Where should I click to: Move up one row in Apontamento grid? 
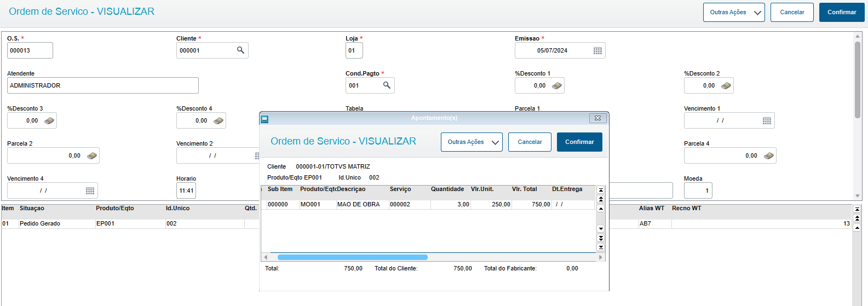(x=601, y=209)
